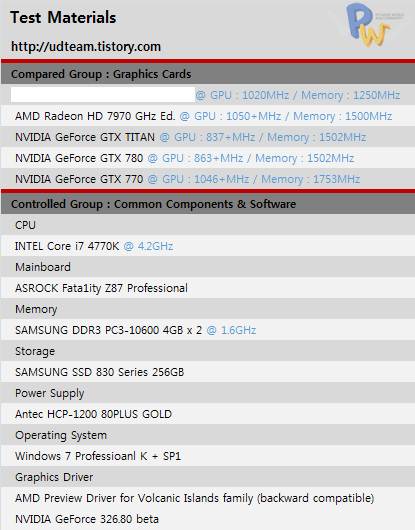Click the Mainboard category label

point(43,267)
